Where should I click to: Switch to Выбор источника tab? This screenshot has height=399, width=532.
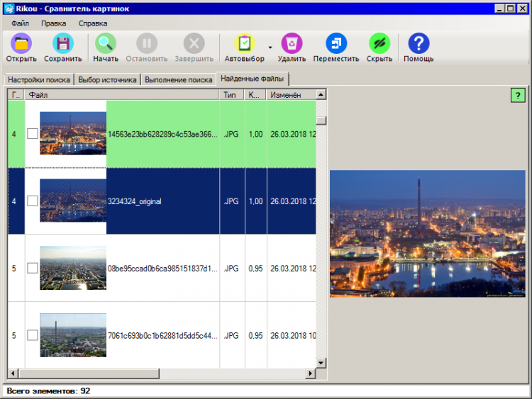click(x=107, y=79)
